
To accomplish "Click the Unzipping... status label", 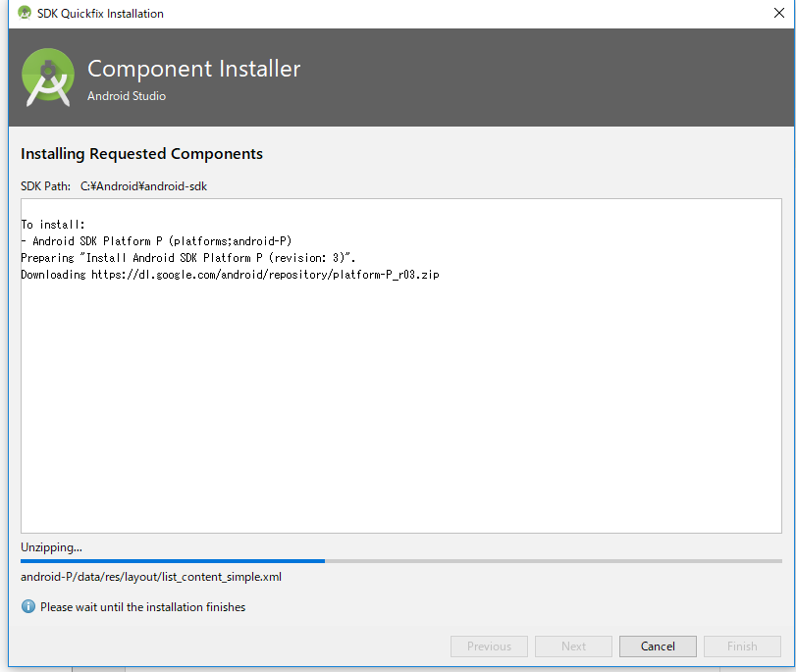I will pos(51,547).
